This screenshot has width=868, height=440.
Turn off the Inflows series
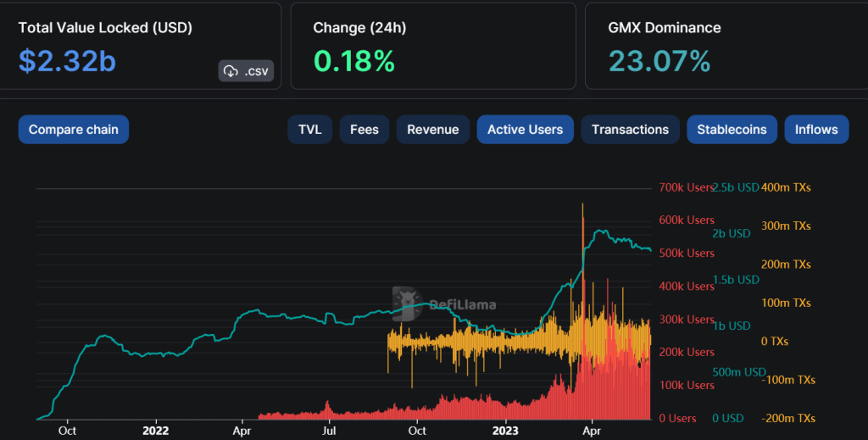coord(816,130)
